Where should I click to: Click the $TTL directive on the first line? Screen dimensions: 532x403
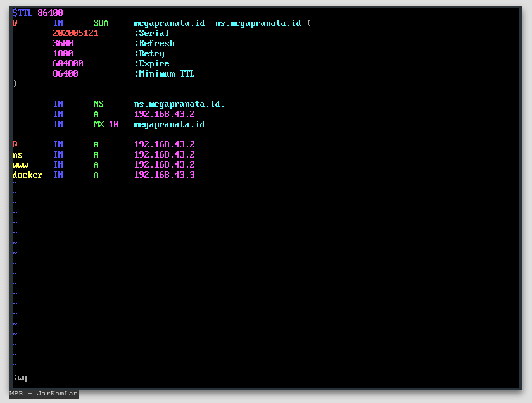[x=22, y=13]
